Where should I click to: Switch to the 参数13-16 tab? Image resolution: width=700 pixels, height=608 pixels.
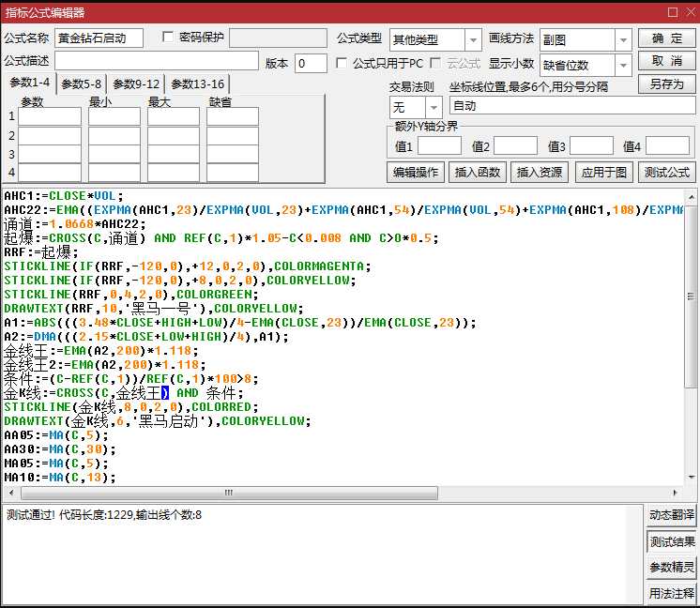click(197, 84)
